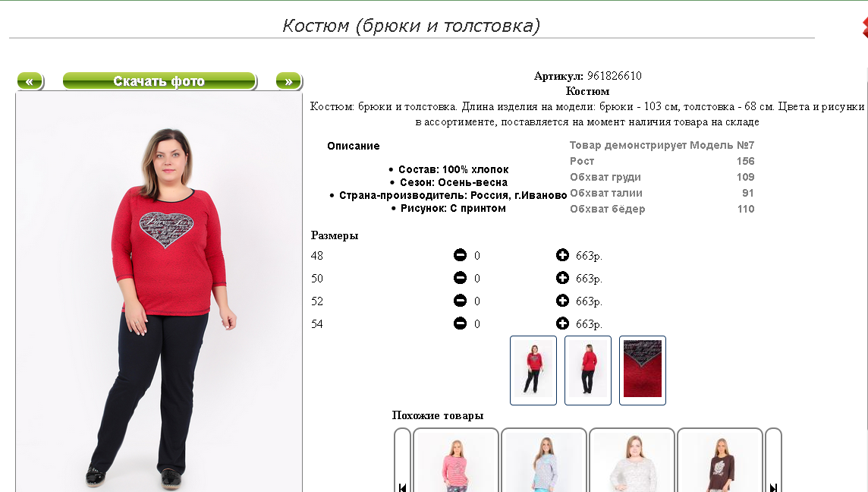868x492 pixels.
Task: Open similar product with brown top
Action: [x=720, y=460]
